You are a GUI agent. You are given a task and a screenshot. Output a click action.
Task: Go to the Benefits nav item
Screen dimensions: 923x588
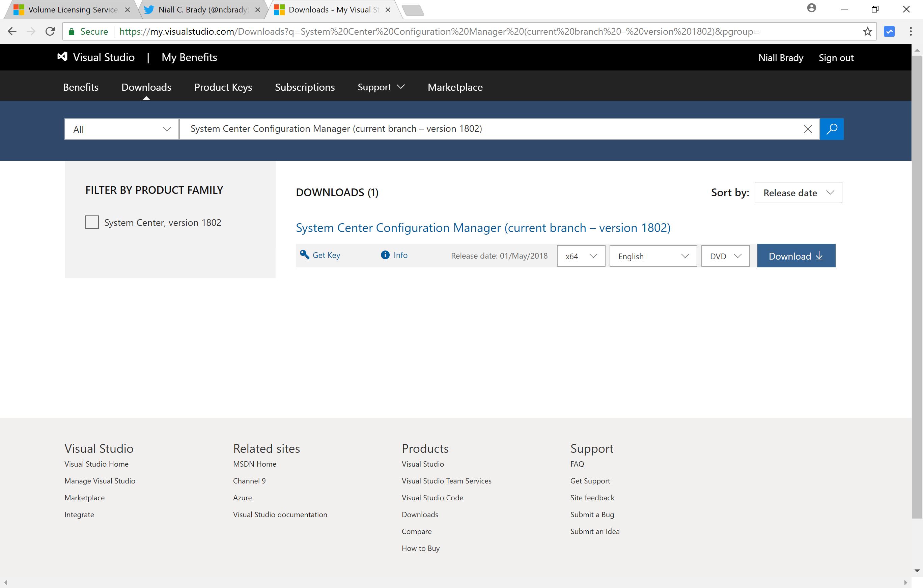pyautogui.click(x=81, y=87)
